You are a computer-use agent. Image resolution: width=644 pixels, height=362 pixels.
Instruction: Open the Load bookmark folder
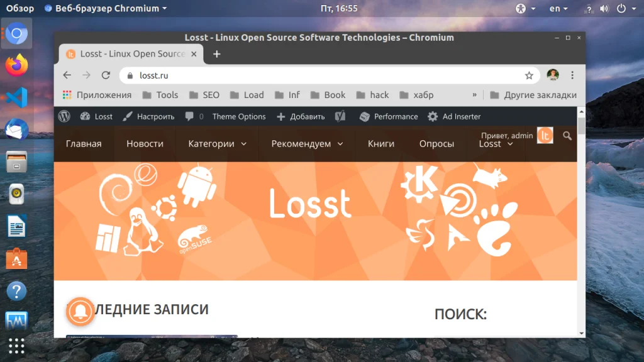point(247,95)
